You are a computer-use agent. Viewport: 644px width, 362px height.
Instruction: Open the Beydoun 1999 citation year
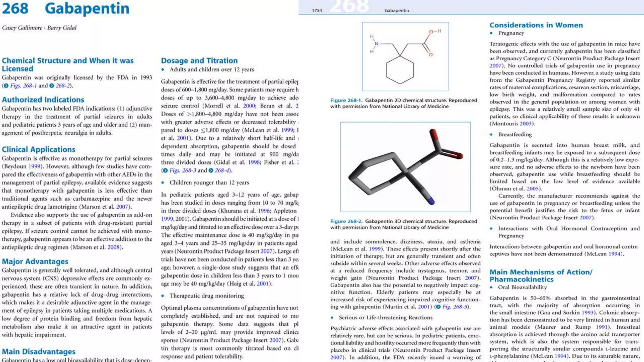(35, 167)
